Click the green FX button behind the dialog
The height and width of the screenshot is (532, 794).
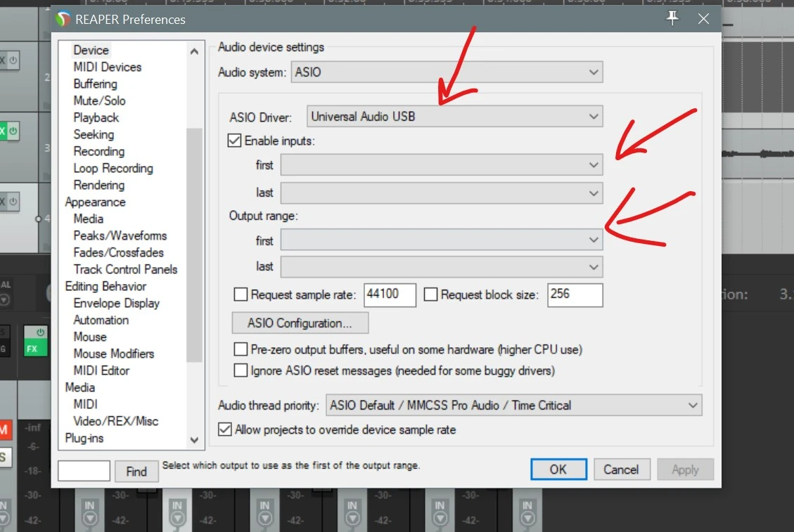click(x=35, y=341)
